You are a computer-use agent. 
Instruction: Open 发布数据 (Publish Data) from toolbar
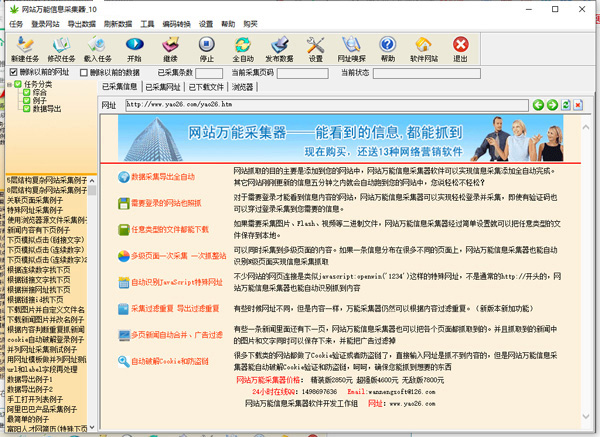[280, 48]
